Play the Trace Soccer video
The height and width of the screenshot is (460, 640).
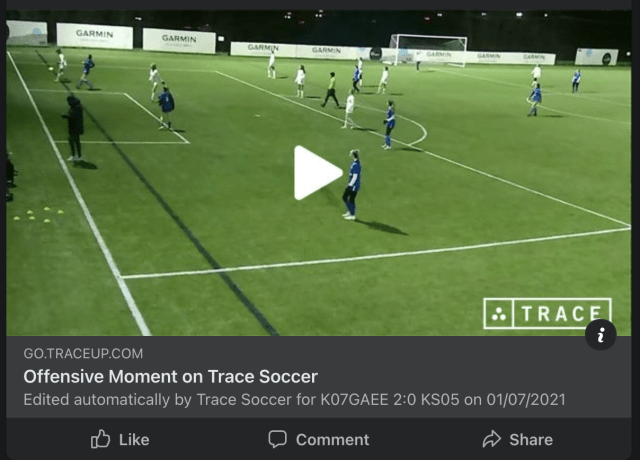coord(318,173)
